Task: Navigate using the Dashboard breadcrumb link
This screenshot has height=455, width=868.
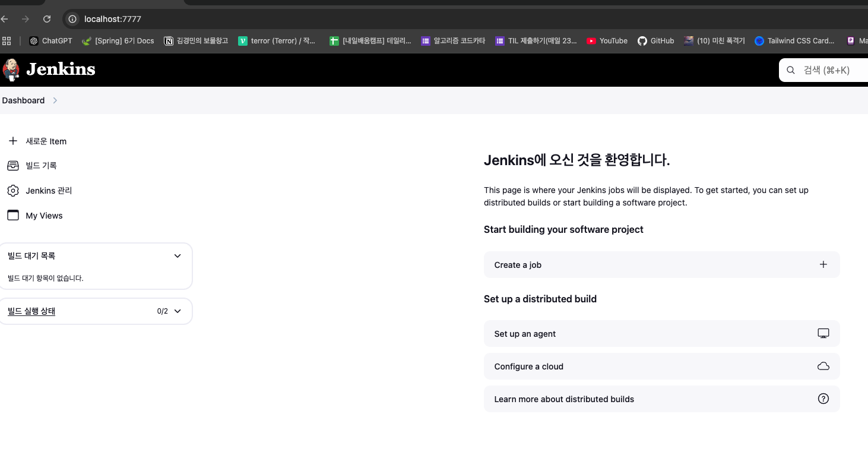Action: tap(23, 100)
